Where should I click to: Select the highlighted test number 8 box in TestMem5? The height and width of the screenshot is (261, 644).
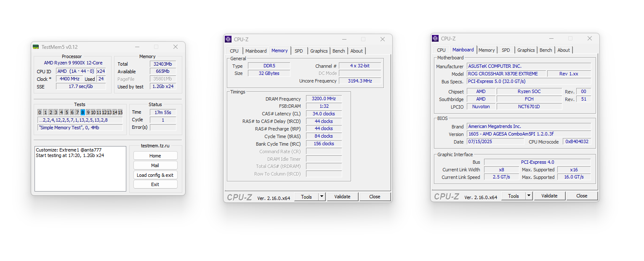82,112
